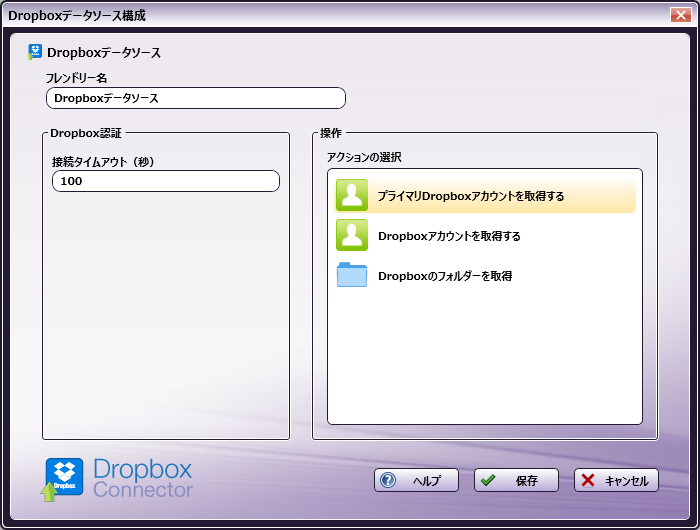This screenshot has height=530, width=700.
Task: Click the folder icon for Dropboxのフォルダーを取得
Action: tap(352, 275)
